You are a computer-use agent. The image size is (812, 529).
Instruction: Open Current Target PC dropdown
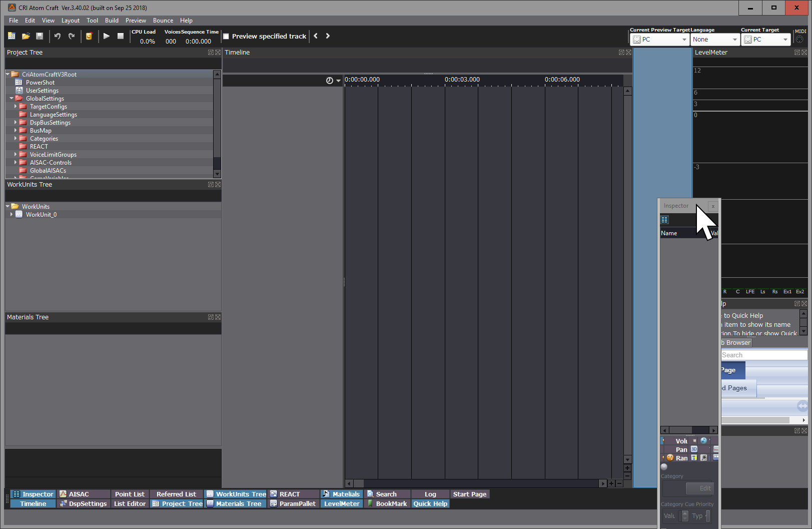(765, 40)
